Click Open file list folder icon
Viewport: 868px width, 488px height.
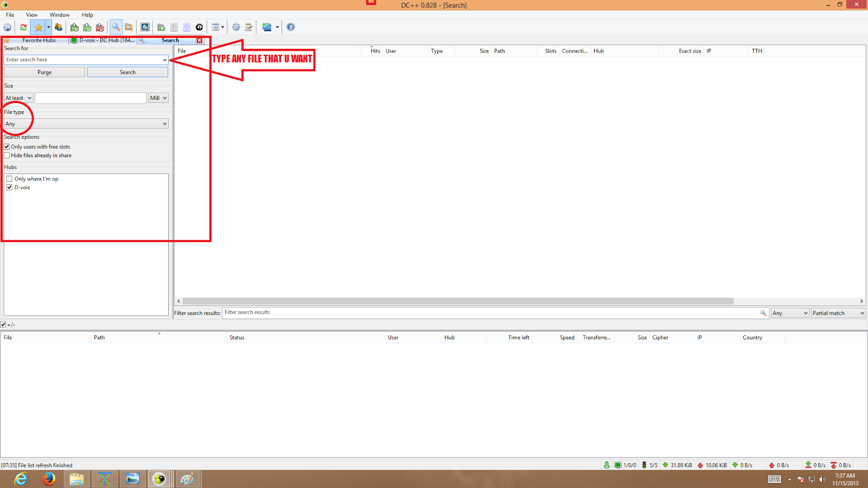coord(161,27)
